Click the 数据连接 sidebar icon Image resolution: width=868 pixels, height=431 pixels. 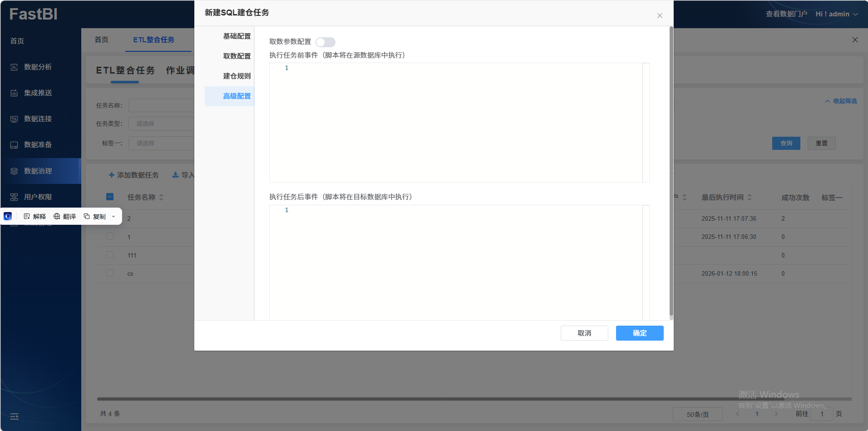coord(14,119)
